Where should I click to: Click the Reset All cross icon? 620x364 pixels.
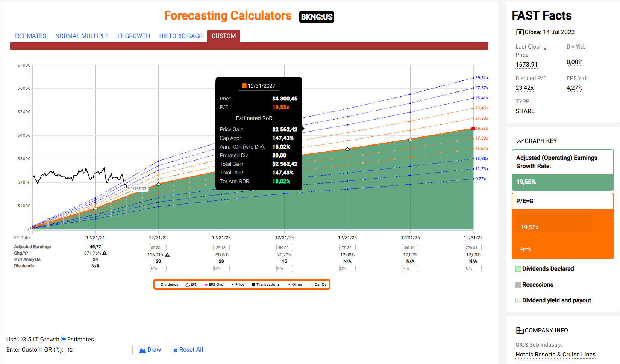175,350
